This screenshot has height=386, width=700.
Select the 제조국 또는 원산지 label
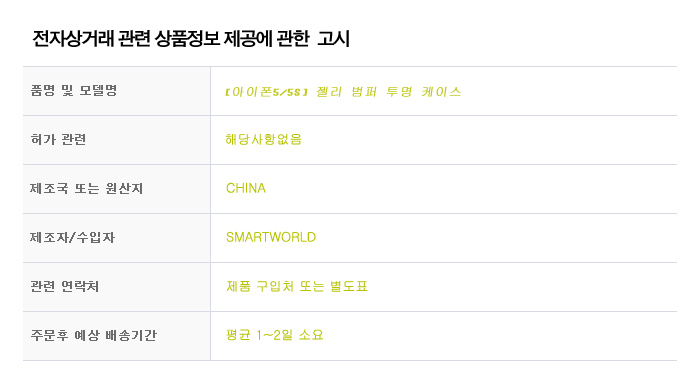86,188
